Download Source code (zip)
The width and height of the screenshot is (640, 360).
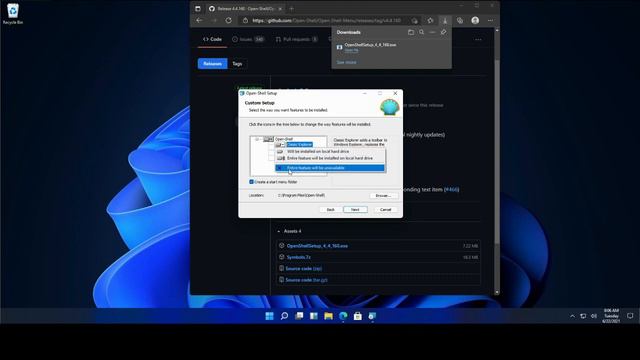304,269
